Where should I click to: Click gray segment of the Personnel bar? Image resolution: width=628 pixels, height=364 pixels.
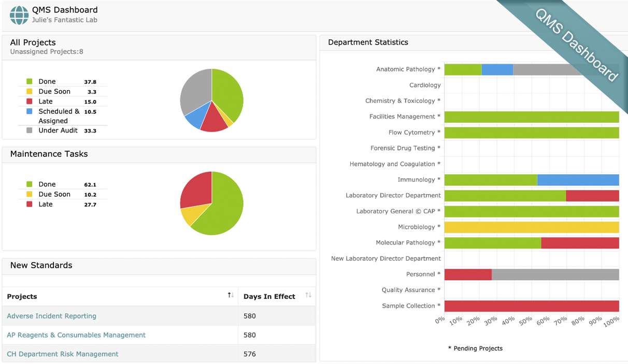(555, 274)
